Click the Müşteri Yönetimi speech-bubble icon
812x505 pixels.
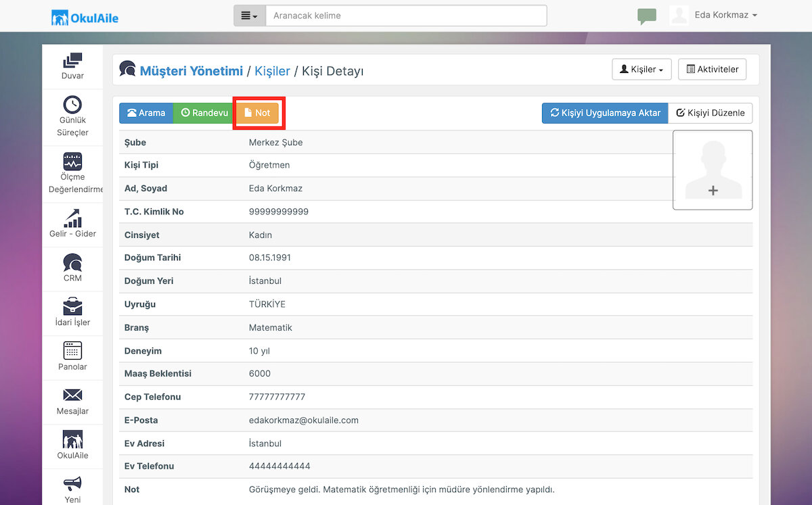click(x=127, y=69)
